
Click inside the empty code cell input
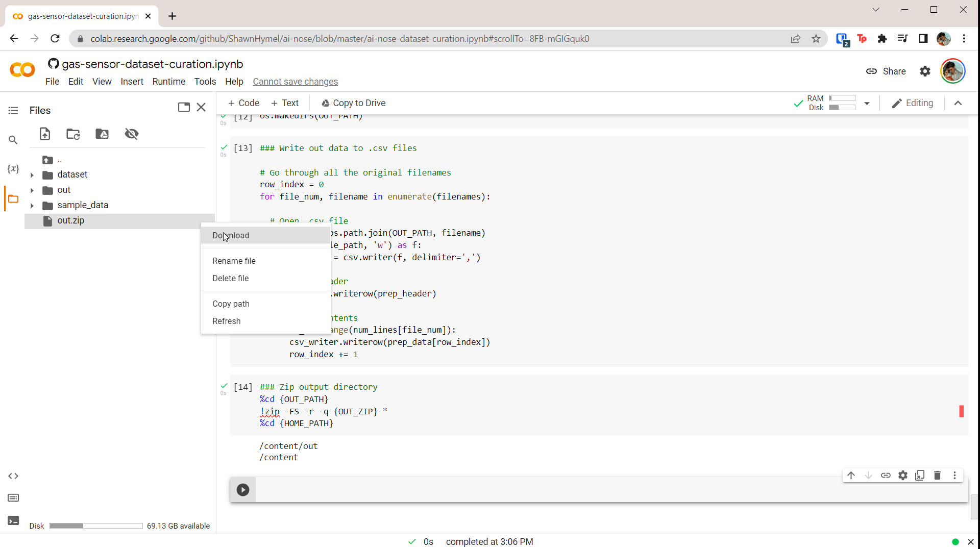(x=510, y=490)
